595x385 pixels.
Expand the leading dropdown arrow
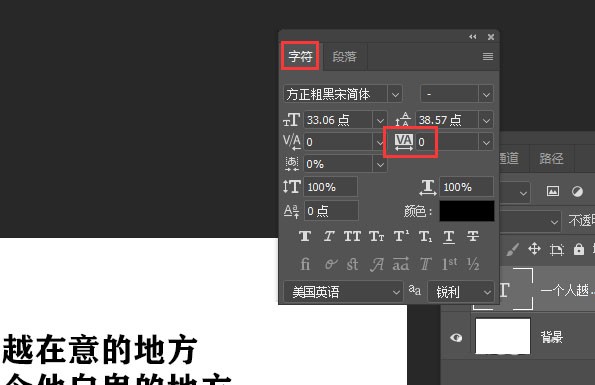click(486, 121)
